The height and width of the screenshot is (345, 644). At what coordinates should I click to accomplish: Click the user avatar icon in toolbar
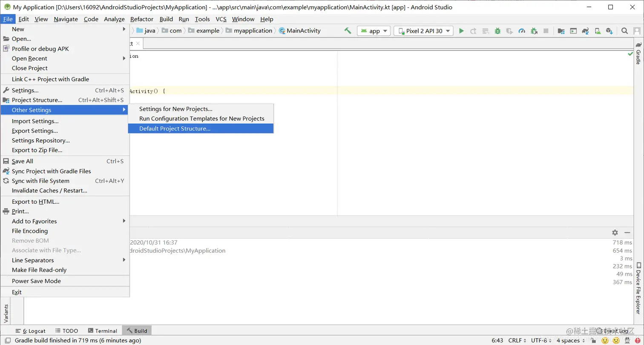point(637,31)
